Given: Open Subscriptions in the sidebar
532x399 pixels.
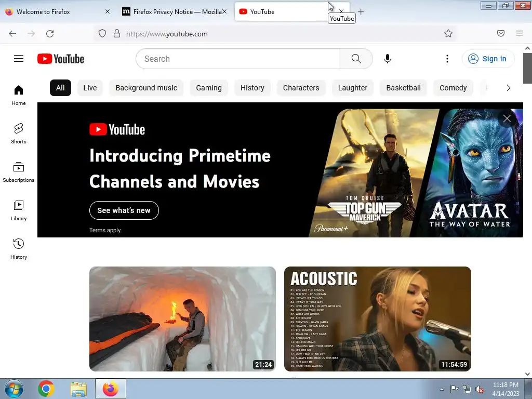Looking at the screenshot, I should [x=19, y=172].
